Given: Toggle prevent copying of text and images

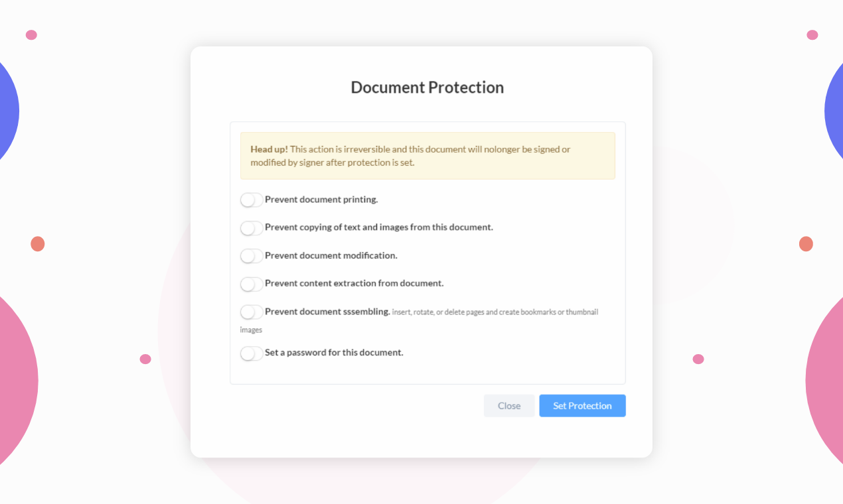Looking at the screenshot, I should [251, 227].
